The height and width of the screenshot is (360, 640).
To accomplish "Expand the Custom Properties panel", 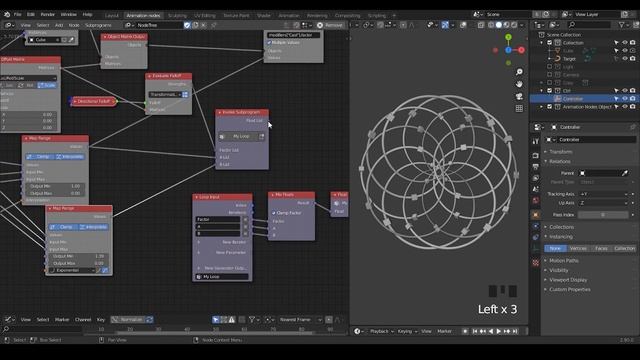I will [x=569, y=289].
